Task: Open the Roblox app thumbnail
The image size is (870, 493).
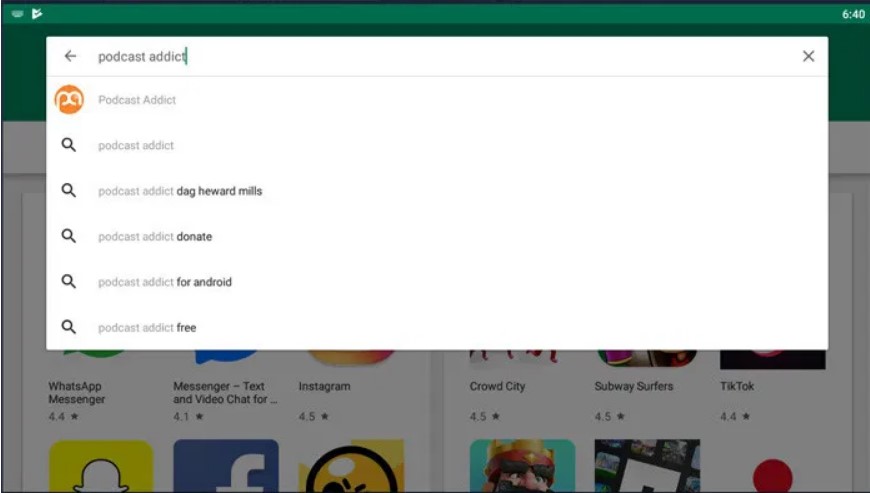Action: (x=647, y=466)
